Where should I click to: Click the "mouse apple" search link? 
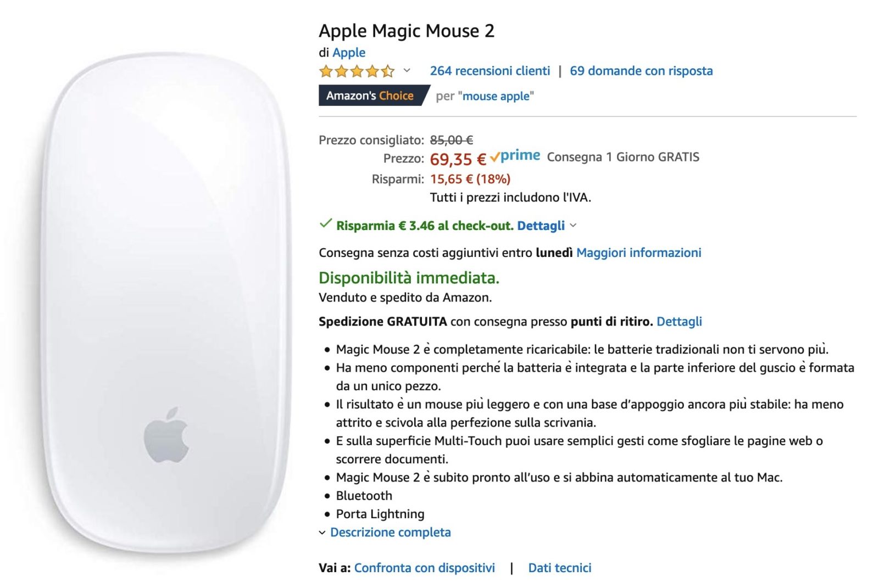pyautogui.click(x=496, y=96)
